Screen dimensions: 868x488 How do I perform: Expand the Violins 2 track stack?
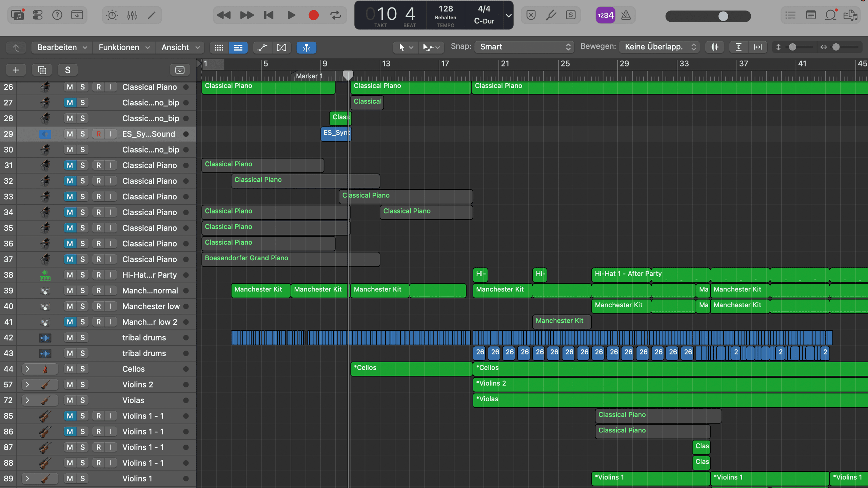[x=27, y=385]
